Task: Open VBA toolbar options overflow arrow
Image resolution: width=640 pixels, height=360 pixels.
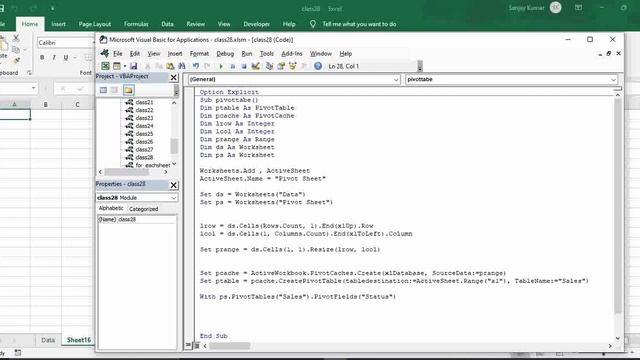Action: pos(420,66)
